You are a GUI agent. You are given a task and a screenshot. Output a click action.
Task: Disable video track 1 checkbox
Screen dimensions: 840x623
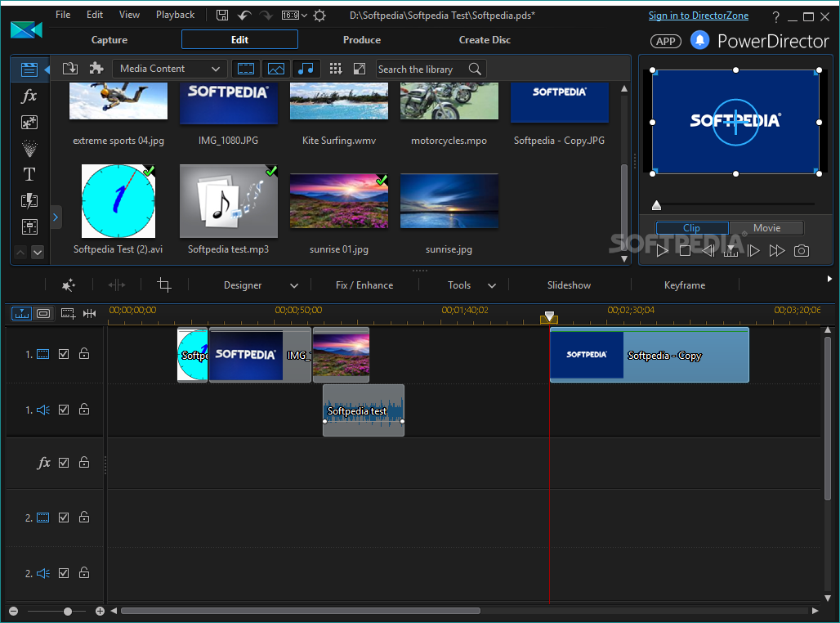point(64,354)
